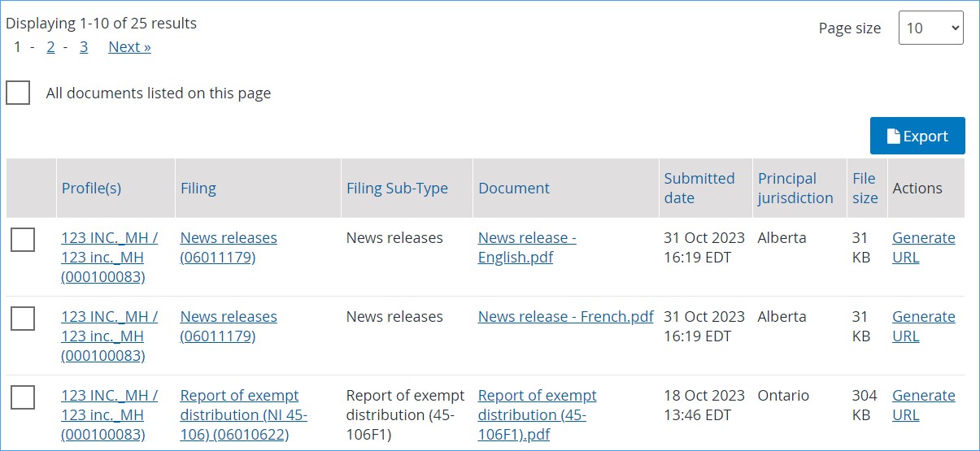This screenshot has height=451, width=980.
Task: Generate URL for the Ontario filing row
Action: click(924, 405)
